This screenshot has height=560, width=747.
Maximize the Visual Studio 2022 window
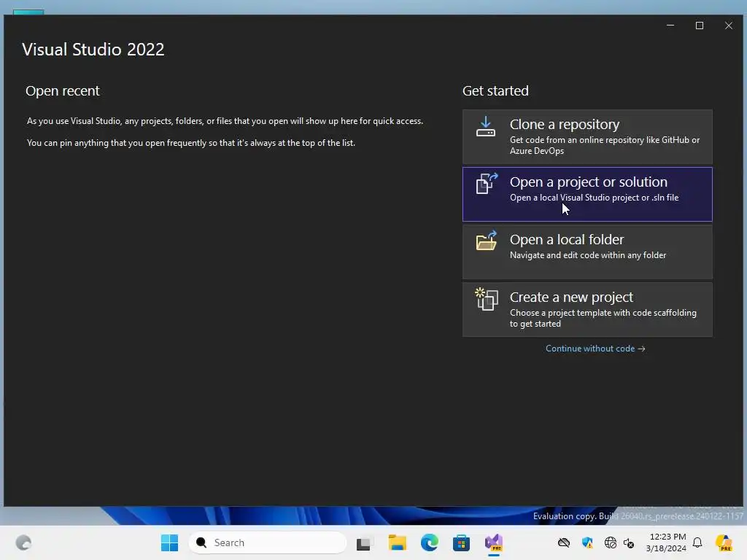coord(700,26)
